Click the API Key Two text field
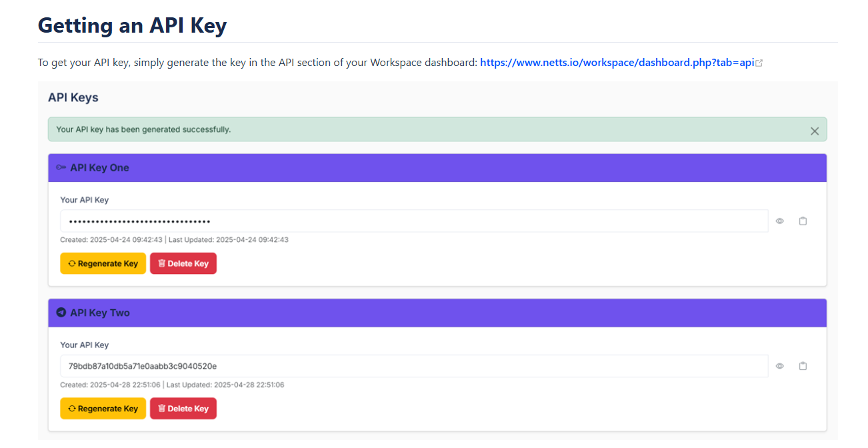Viewport: 868px width, 448px height. pyautogui.click(x=413, y=366)
